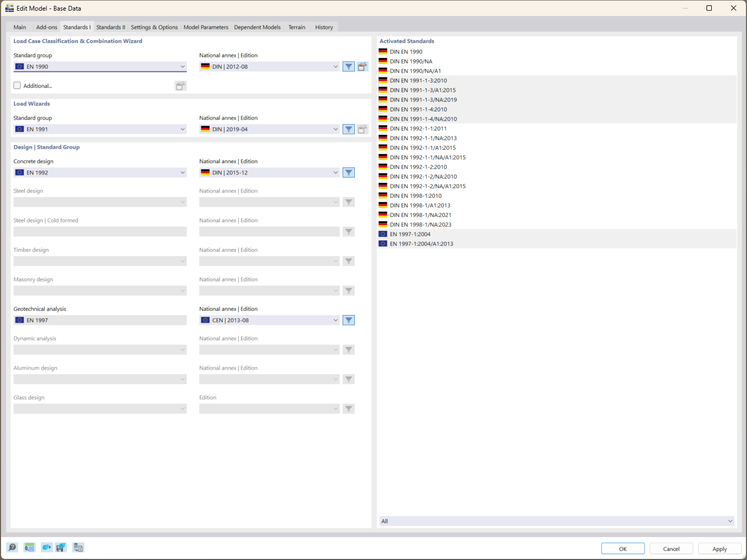Click the Apply button
Image resolution: width=747 pixels, height=560 pixels.
tap(719, 548)
